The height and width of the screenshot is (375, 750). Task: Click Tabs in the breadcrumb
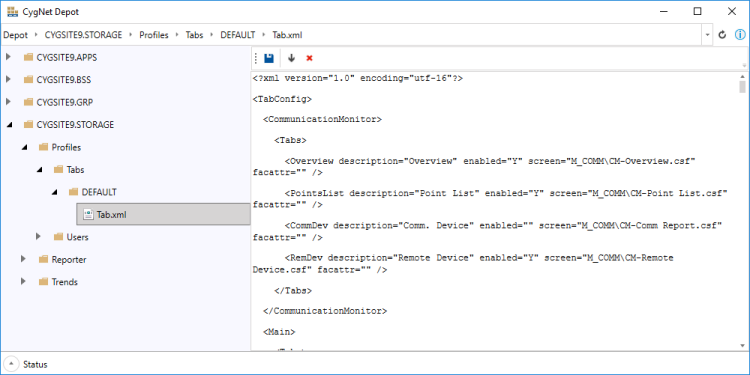tap(194, 35)
